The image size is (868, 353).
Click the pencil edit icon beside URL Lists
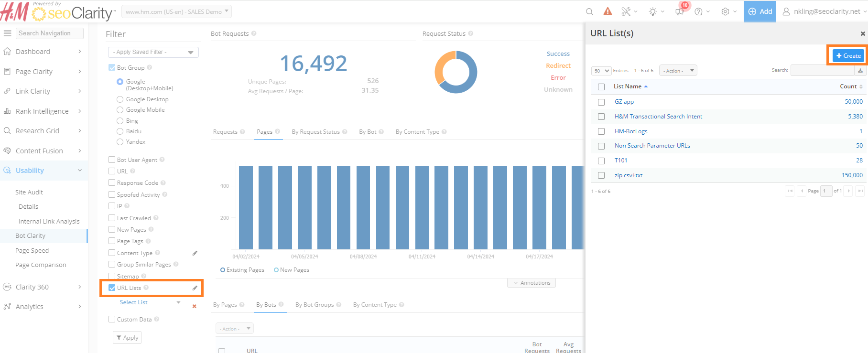(x=195, y=288)
